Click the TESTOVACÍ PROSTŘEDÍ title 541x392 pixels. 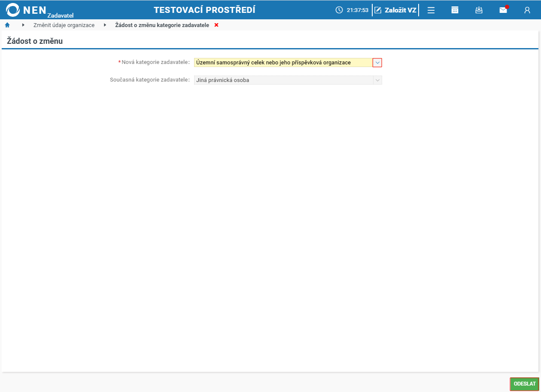[x=204, y=10]
